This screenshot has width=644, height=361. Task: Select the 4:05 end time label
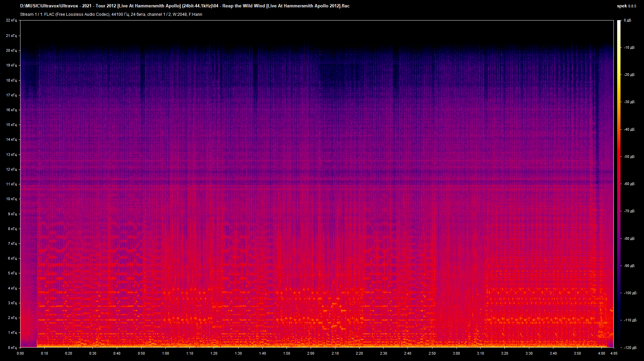point(614,353)
